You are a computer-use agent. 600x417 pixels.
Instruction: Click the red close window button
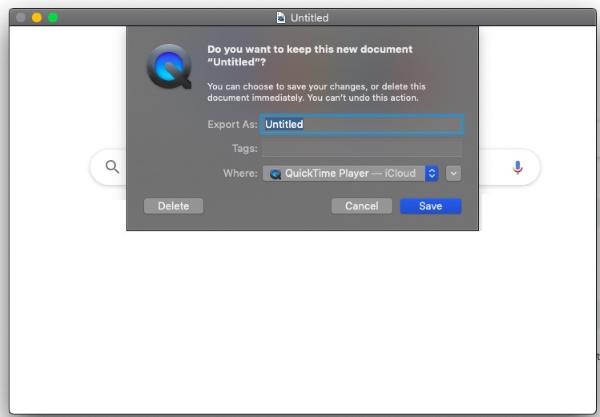(20, 18)
